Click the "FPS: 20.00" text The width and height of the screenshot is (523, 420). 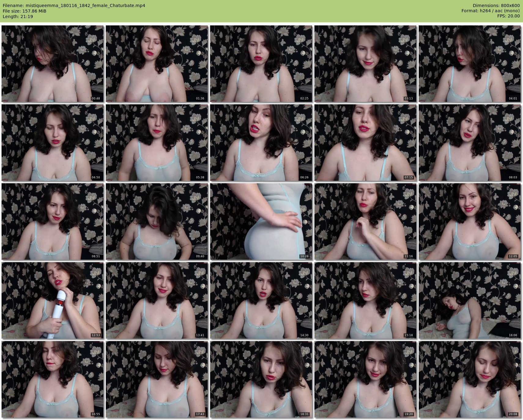click(508, 16)
